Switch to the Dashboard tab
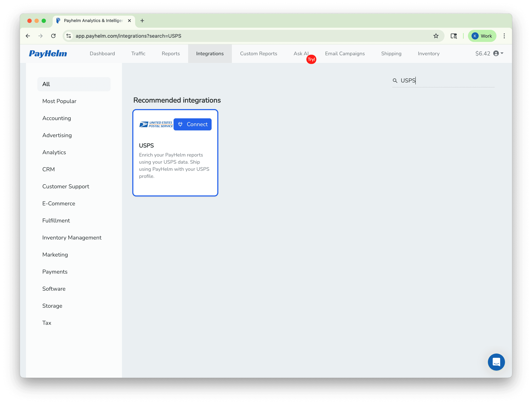This screenshot has width=532, height=404. click(102, 53)
